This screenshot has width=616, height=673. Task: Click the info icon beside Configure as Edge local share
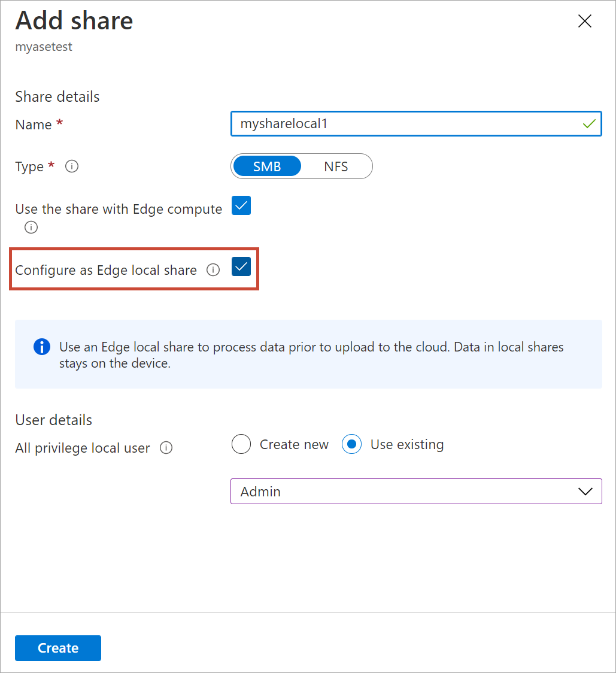[x=213, y=270]
